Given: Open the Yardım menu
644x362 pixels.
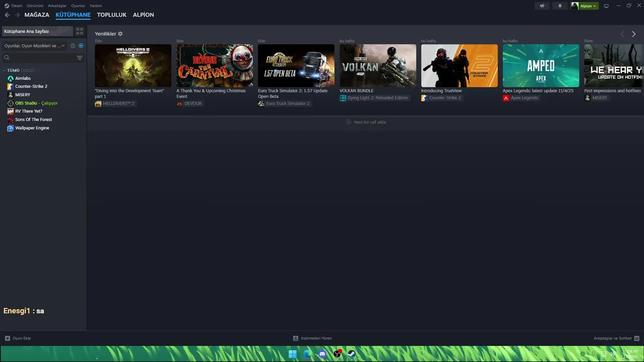Looking at the screenshot, I should click(96, 6).
